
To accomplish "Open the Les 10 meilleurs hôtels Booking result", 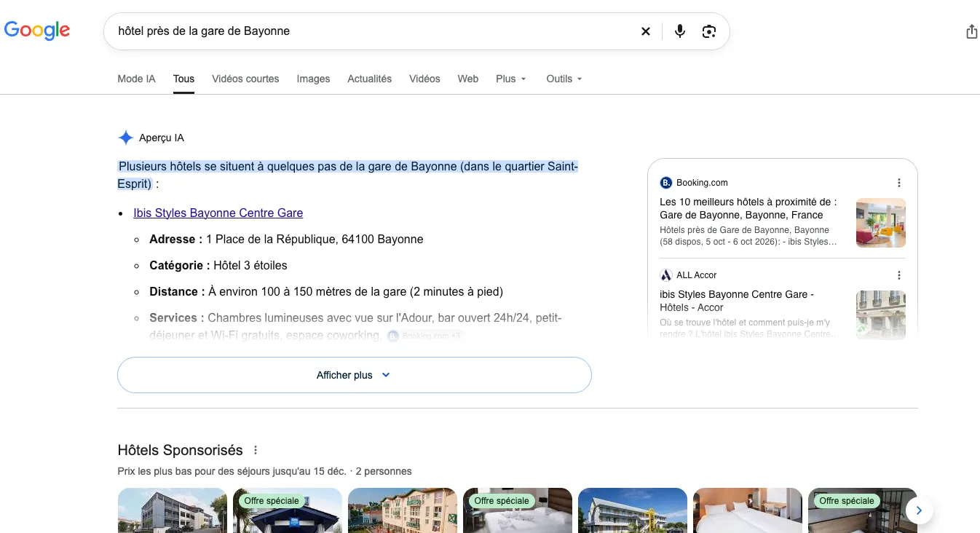I will tap(748, 208).
